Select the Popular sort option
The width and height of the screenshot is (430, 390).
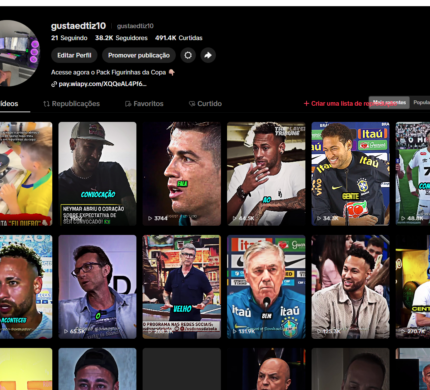click(x=421, y=102)
